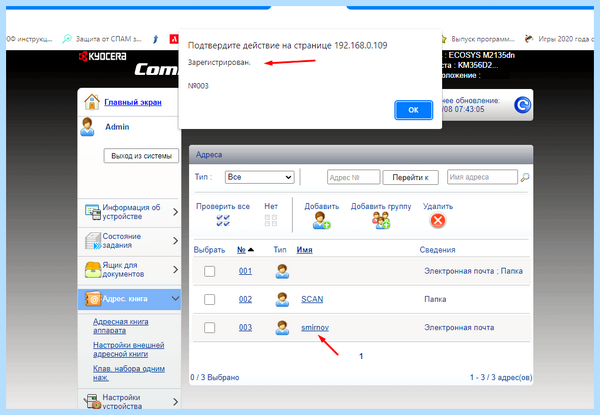
Task: Sort by the № column header
Action: [241, 250]
